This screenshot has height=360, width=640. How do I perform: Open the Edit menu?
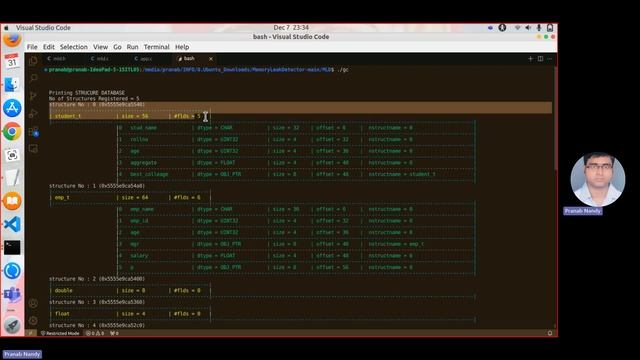tap(49, 47)
